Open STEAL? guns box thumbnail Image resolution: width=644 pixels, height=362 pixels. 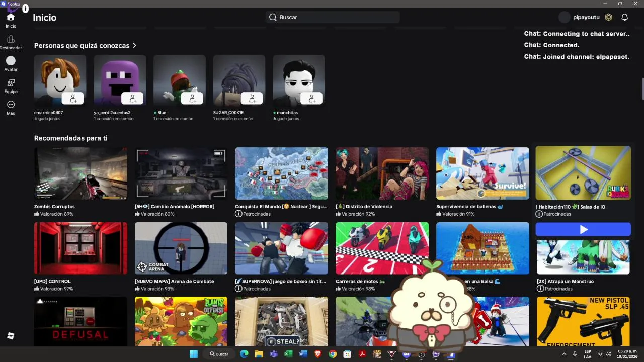[x=281, y=321]
